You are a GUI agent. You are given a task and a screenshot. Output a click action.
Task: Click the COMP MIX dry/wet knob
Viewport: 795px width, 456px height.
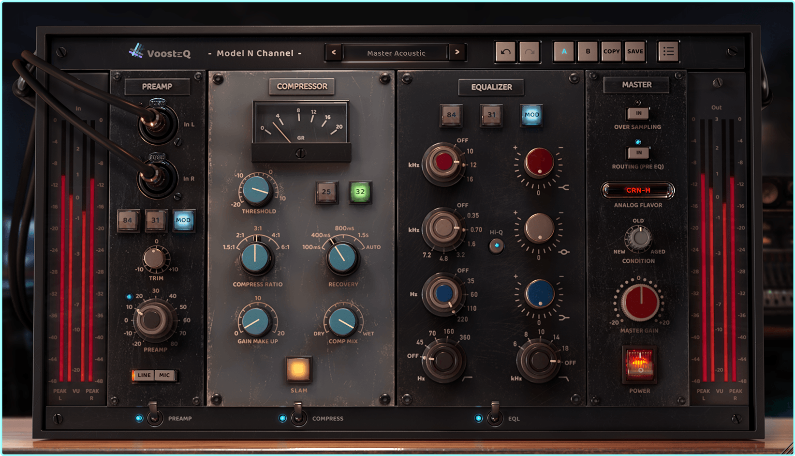(343, 321)
